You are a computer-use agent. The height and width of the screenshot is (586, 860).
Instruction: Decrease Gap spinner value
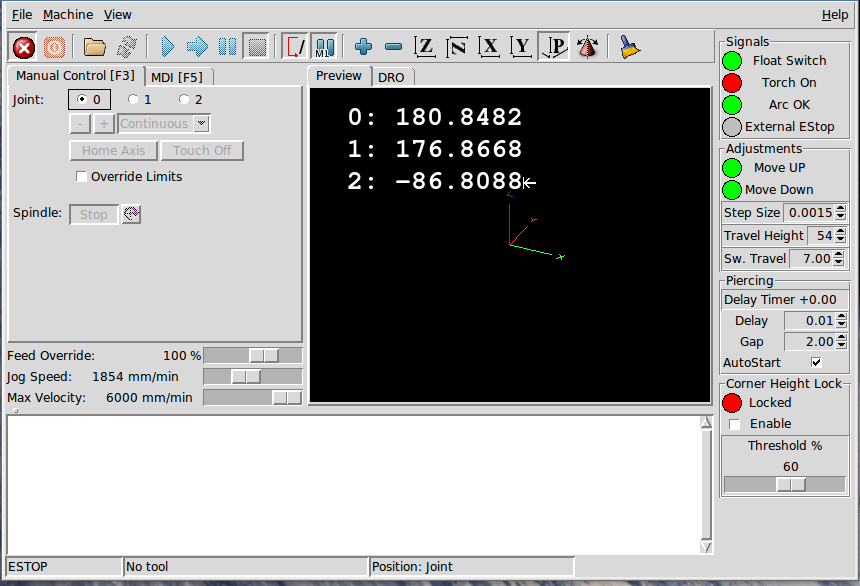coord(841,346)
